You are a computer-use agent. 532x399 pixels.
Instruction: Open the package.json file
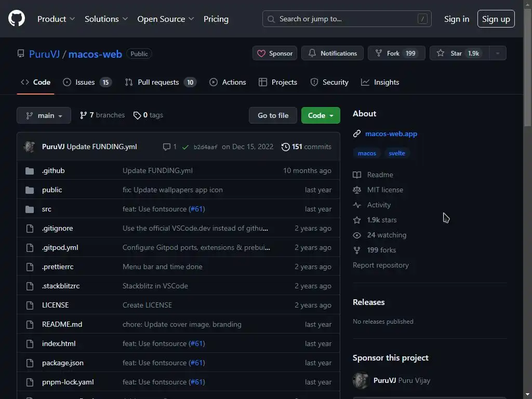[63, 363]
